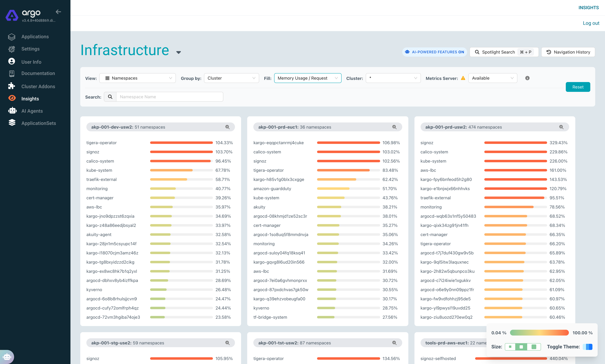Go to Applications in sidebar
Screen dimensions: 605x364
tap(35, 37)
